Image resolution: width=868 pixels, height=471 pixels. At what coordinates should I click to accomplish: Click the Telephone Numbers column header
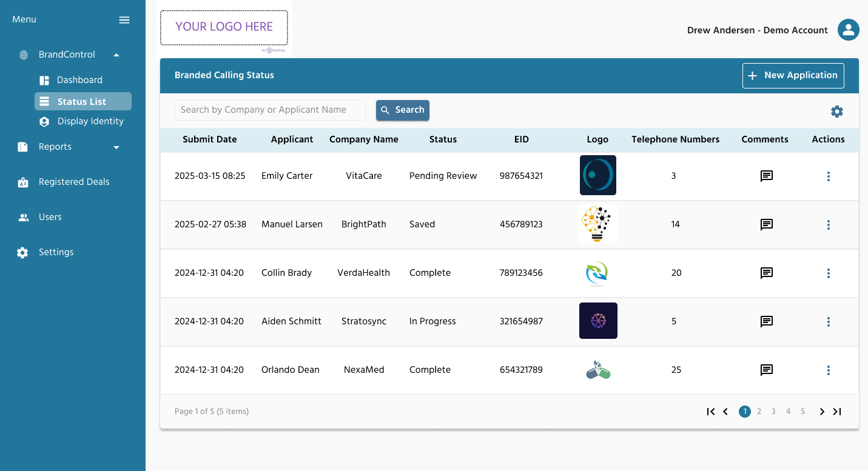(x=676, y=139)
